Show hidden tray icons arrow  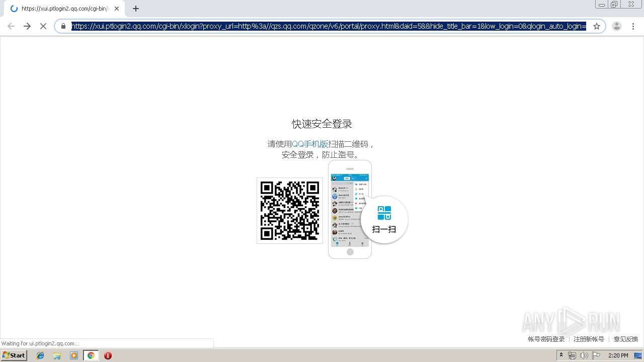(561, 355)
